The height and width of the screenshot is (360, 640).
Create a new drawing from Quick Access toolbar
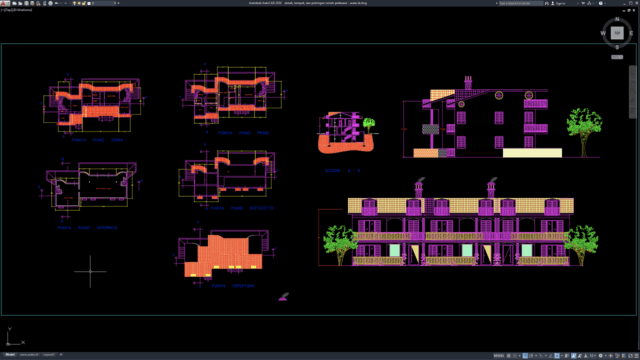click(x=14, y=3)
